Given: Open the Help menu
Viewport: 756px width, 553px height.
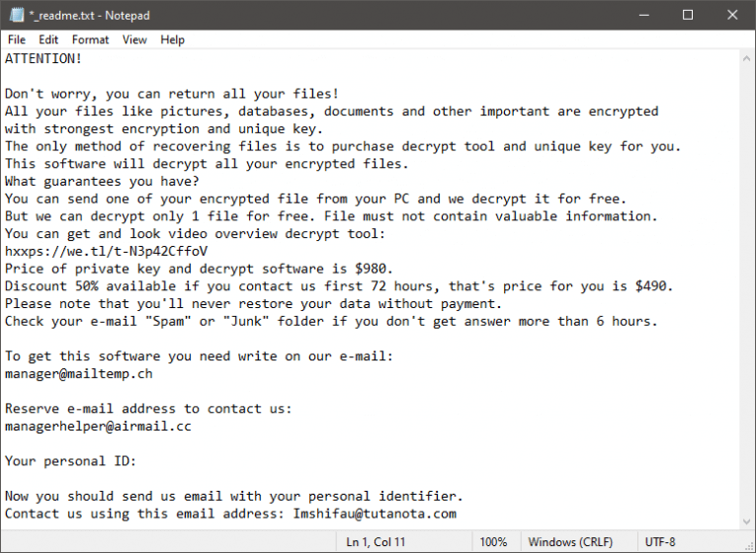Looking at the screenshot, I should point(173,39).
